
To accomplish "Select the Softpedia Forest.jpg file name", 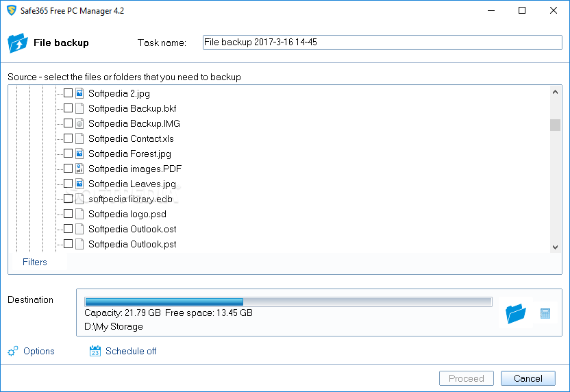I will tap(129, 154).
